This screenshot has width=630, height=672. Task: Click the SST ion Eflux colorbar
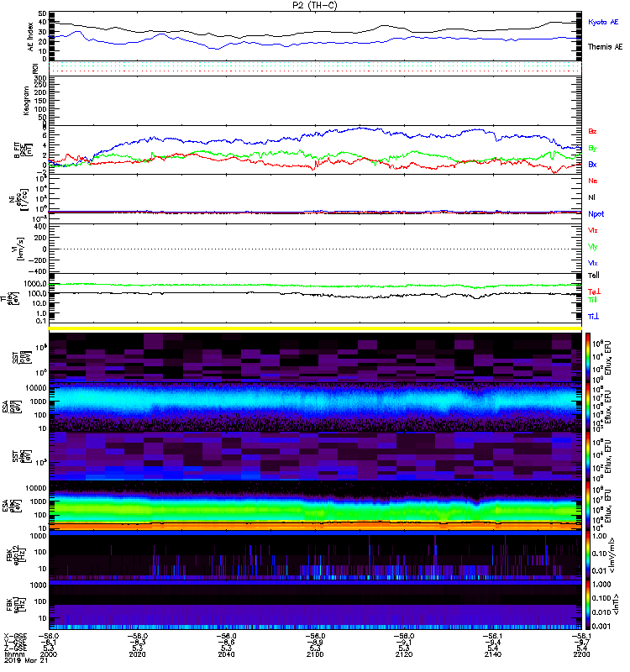pos(587,358)
